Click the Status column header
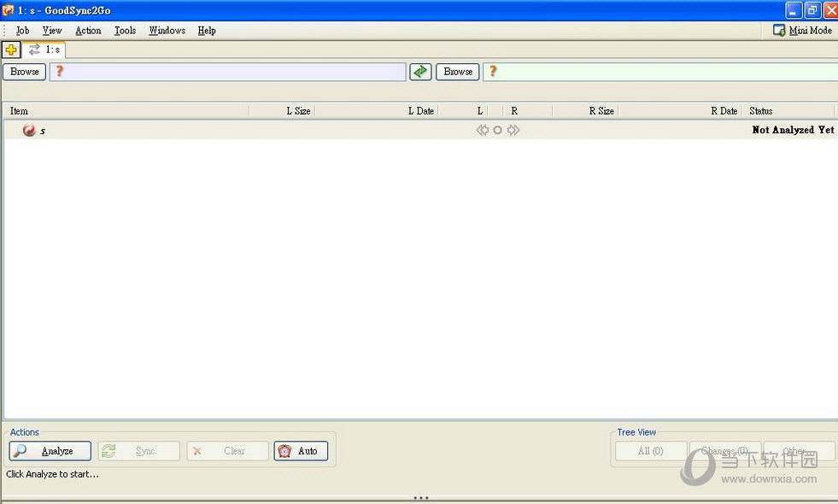This screenshot has height=504, width=838. [x=788, y=111]
